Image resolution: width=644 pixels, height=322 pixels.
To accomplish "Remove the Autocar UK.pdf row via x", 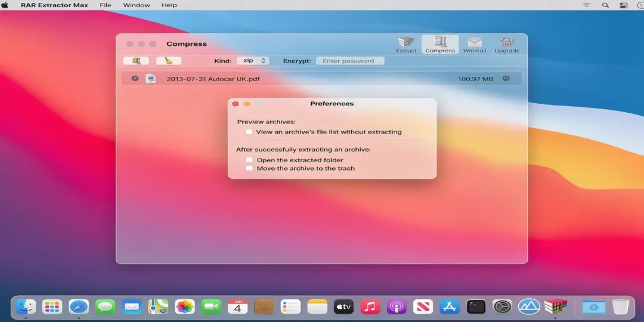I will 135,79.
